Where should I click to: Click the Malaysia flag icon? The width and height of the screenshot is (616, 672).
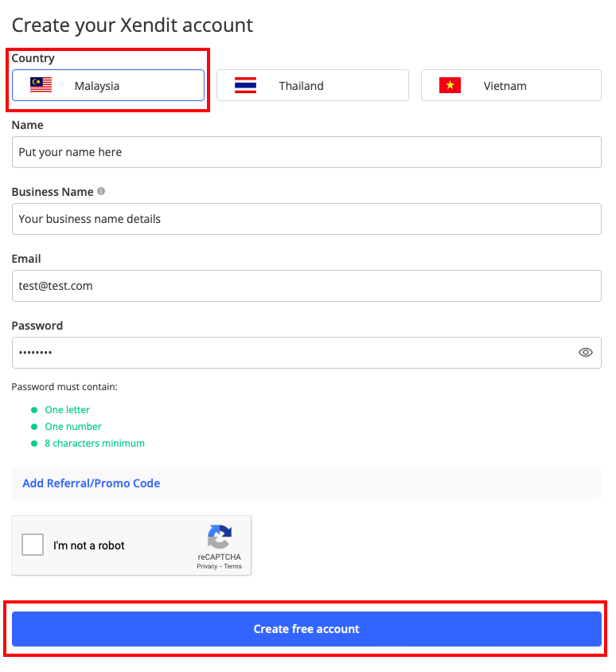point(41,85)
